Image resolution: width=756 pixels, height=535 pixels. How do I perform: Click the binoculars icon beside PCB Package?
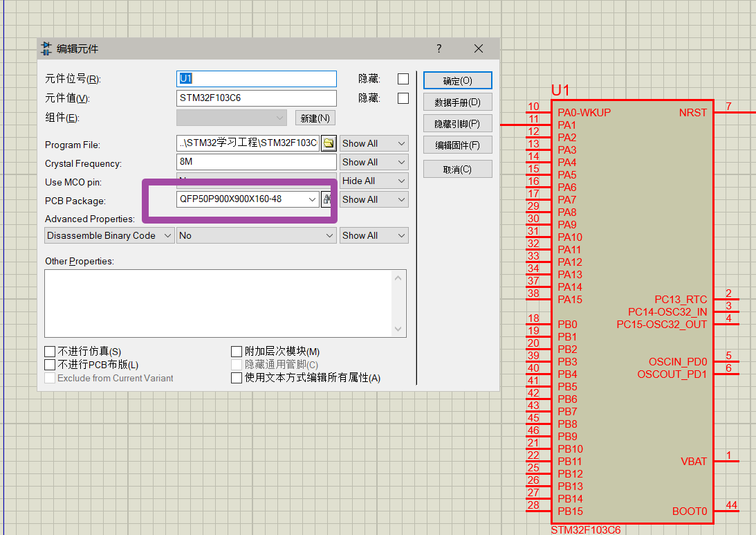coord(326,199)
